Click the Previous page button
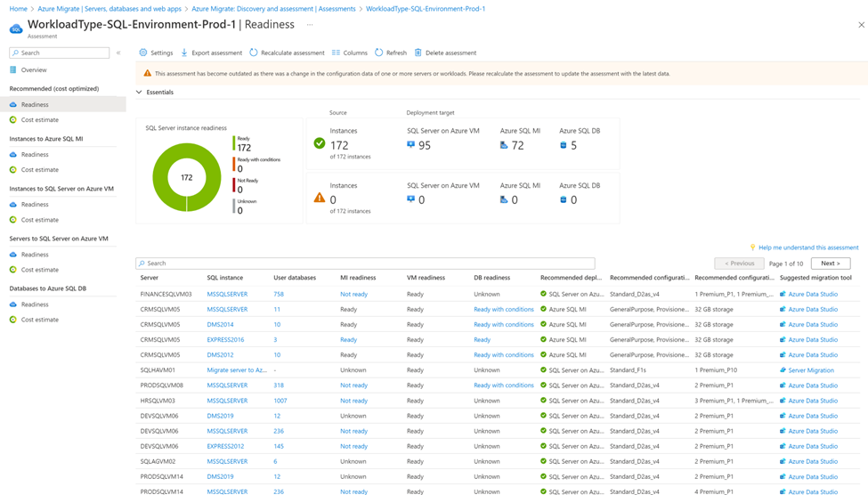Viewport: 868px width, 495px height. point(739,263)
